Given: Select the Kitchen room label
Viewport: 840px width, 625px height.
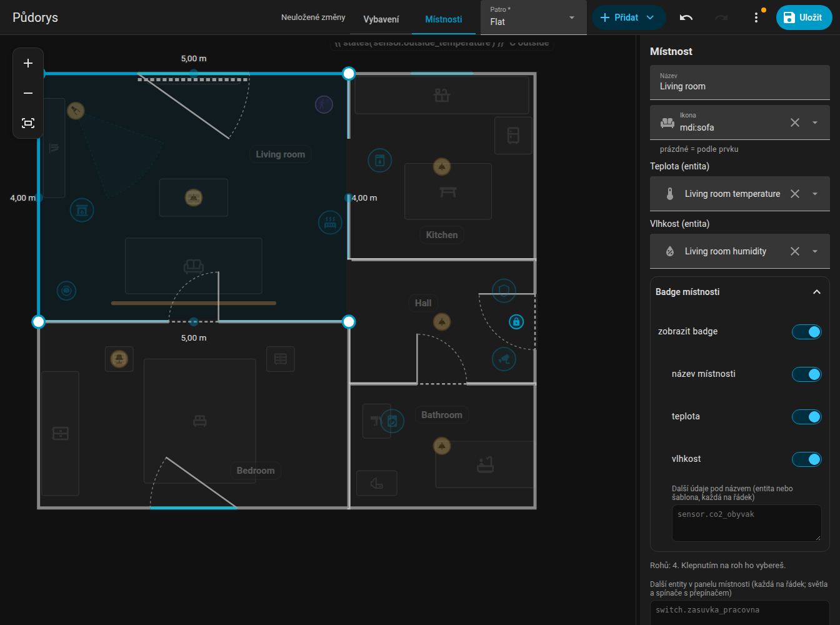Looking at the screenshot, I should (x=442, y=235).
